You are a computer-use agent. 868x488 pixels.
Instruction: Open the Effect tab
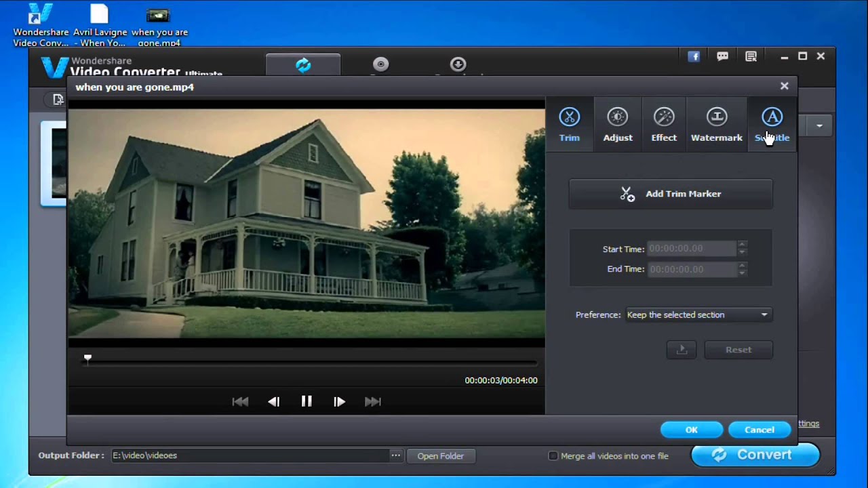pos(664,125)
